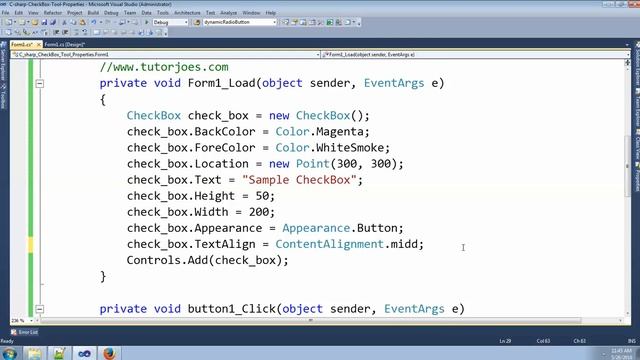Open the View menu

(33, 13)
